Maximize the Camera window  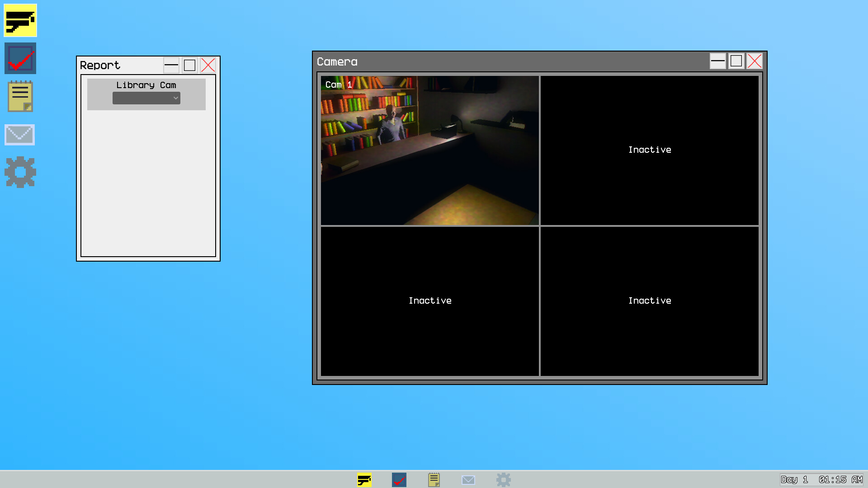(736, 61)
